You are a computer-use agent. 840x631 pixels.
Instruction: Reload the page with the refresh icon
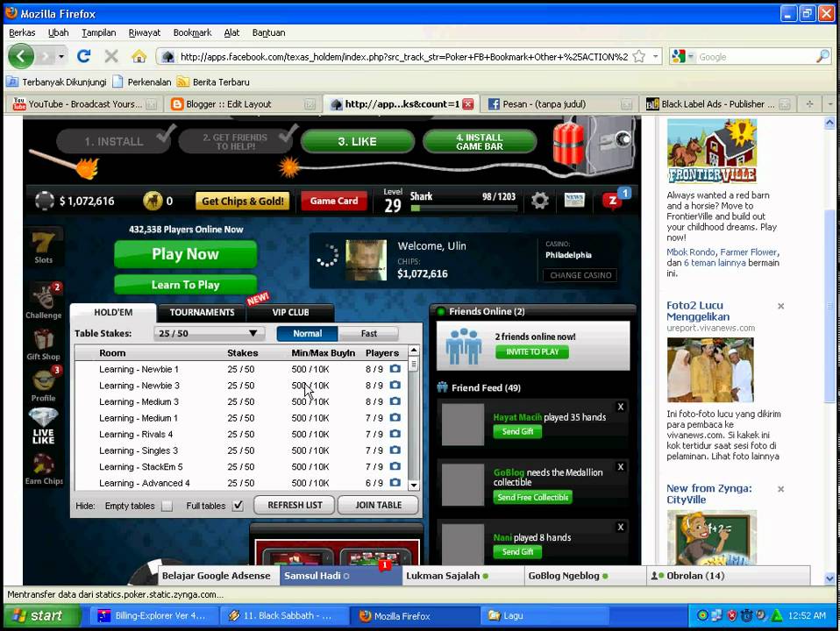(84, 56)
